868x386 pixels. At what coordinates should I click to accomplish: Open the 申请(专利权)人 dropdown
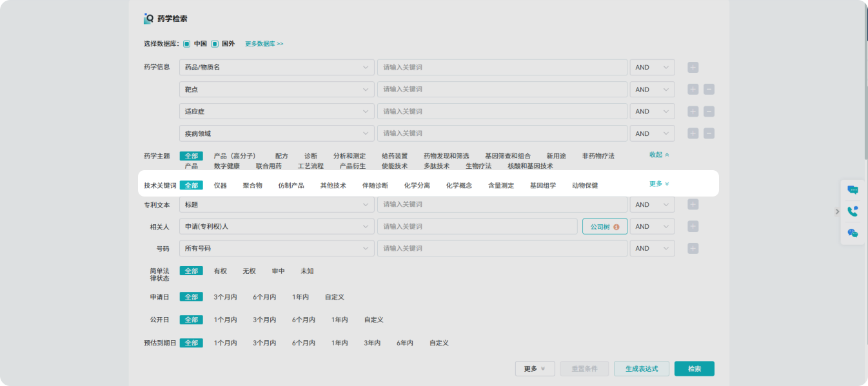point(277,226)
